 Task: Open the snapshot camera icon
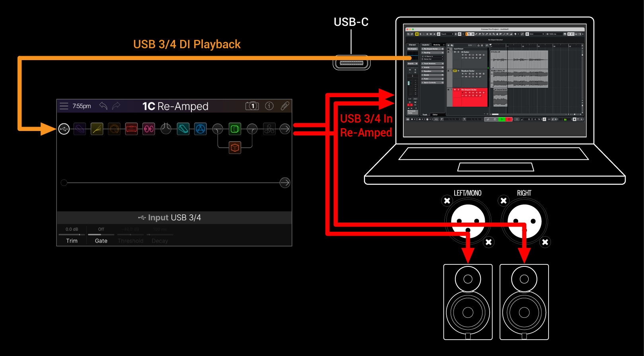(x=252, y=106)
